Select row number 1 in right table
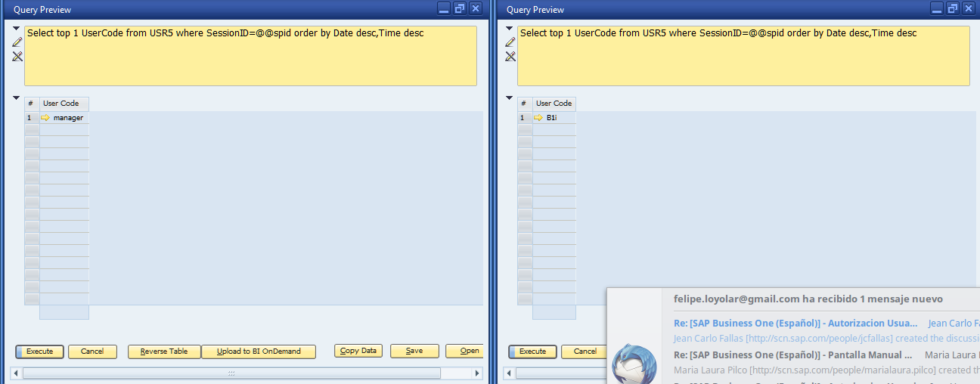Screen dimensions: 980x384 click(525, 118)
